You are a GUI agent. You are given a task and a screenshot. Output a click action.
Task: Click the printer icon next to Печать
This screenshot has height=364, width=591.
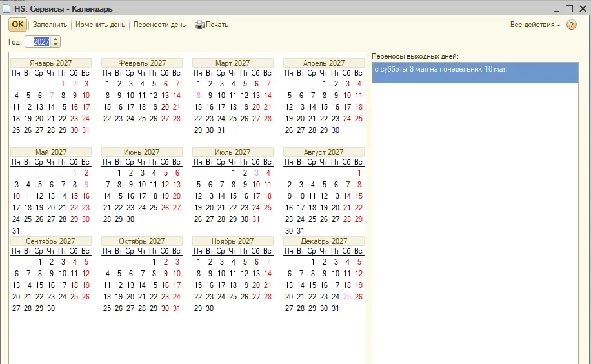coord(199,25)
